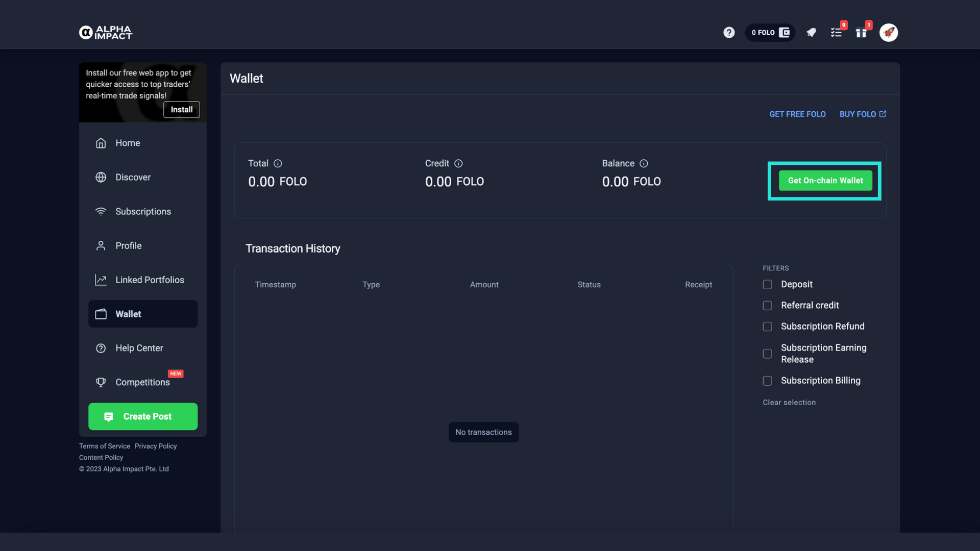Click the Total 0.00 FOLO value
This screenshot has width=980, height=551.
click(278, 182)
